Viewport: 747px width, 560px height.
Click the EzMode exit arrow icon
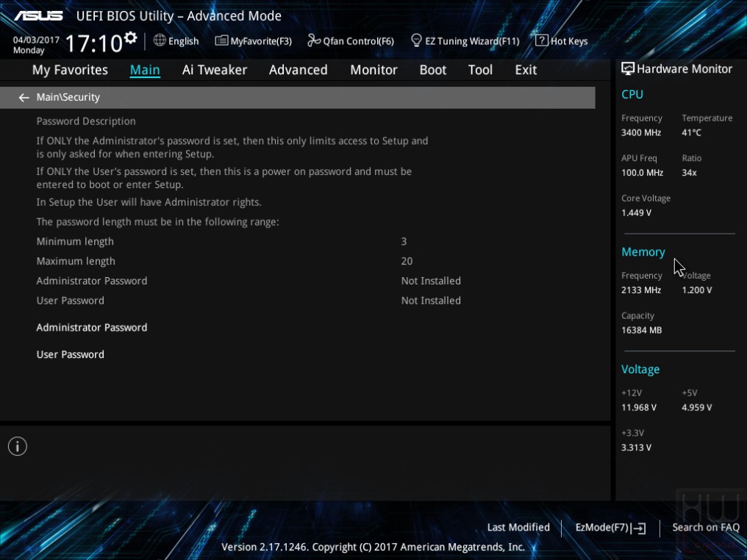coord(640,528)
